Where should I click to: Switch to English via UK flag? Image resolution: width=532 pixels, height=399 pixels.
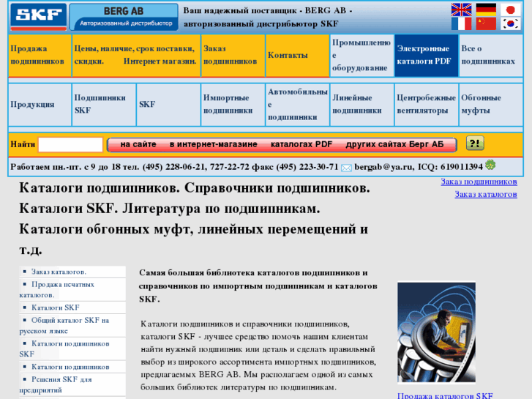[x=461, y=10]
